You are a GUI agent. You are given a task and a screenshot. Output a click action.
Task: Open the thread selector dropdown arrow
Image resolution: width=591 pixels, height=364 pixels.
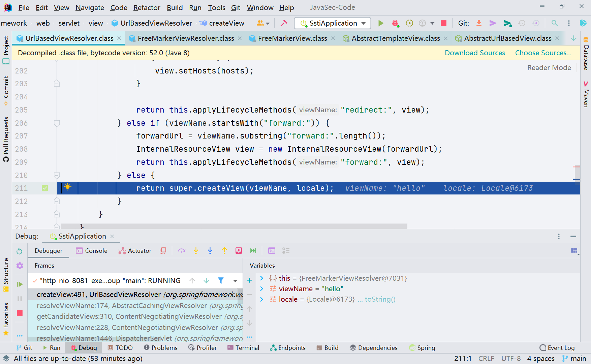coord(235,280)
